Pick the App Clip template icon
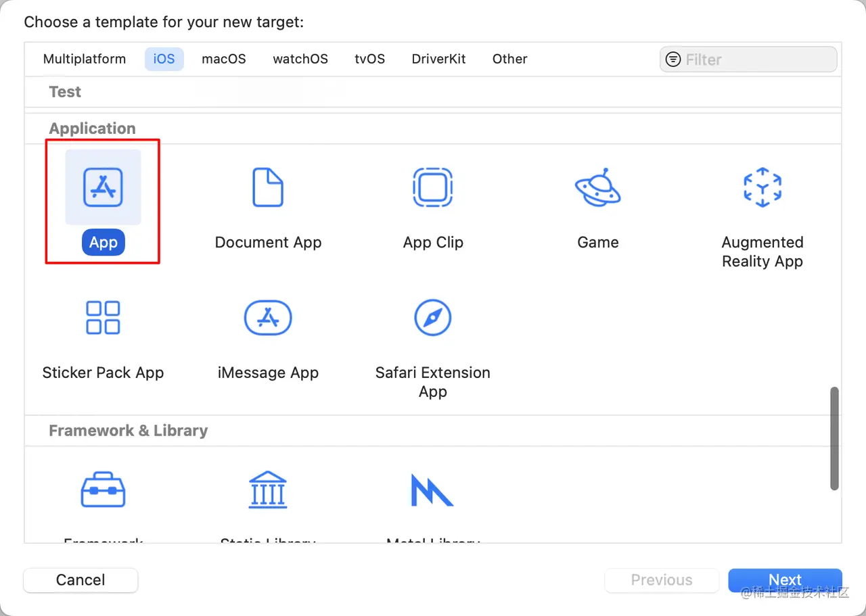This screenshot has width=866, height=616. point(433,187)
